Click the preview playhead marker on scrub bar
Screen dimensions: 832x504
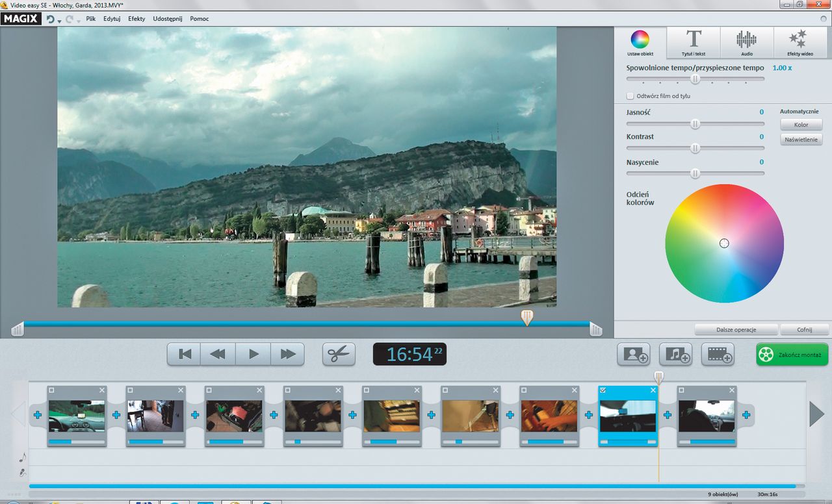point(527,317)
